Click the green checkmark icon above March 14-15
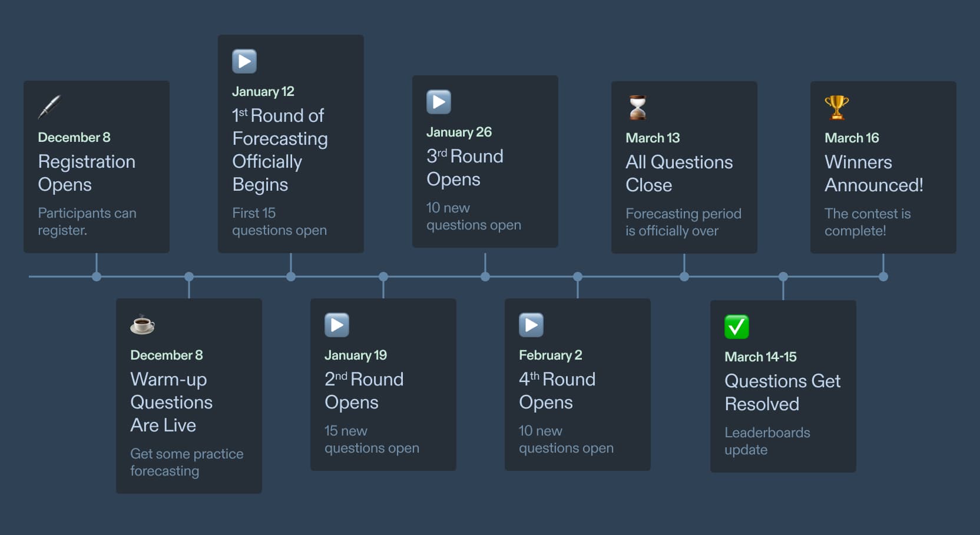Screen dimensions: 980x535 [x=737, y=327]
